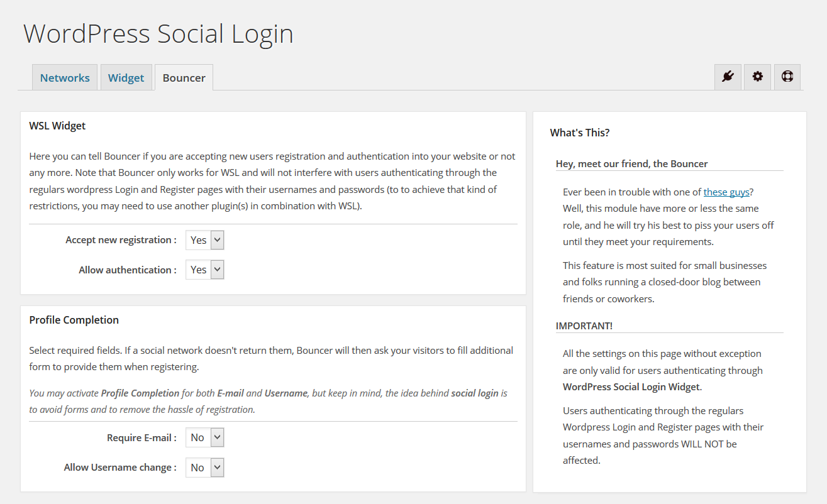The height and width of the screenshot is (504, 827).
Task: Click the "Require E-mail :" label
Action: tap(142, 437)
